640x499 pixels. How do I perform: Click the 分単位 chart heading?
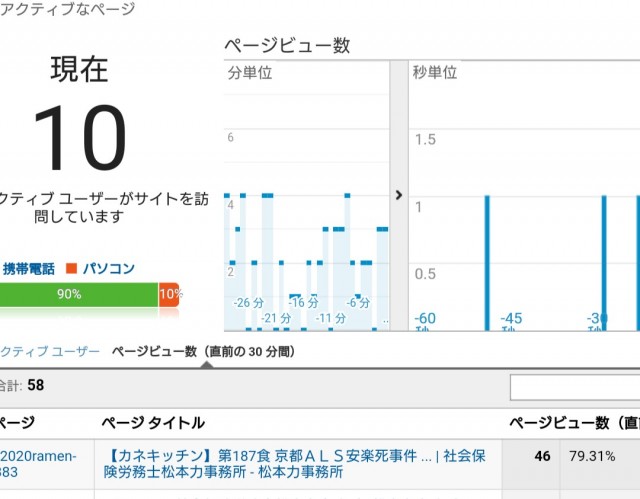(250, 73)
